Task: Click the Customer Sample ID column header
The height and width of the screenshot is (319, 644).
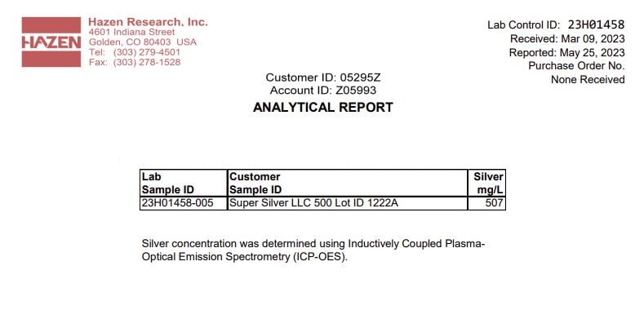Action: (x=348, y=183)
